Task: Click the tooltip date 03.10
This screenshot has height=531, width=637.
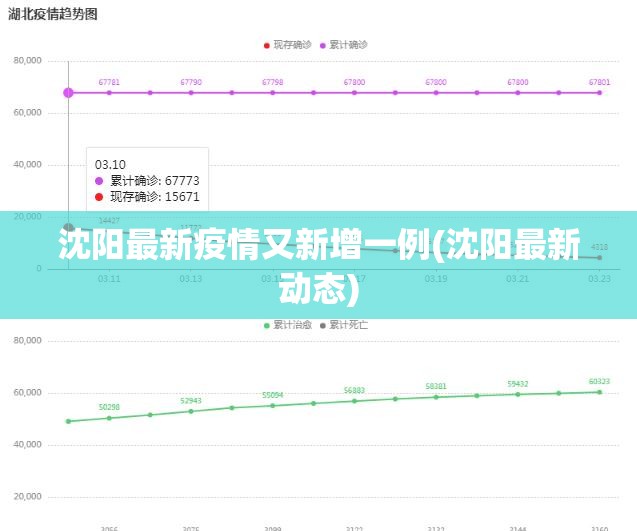Action: pyautogui.click(x=110, y=165)
